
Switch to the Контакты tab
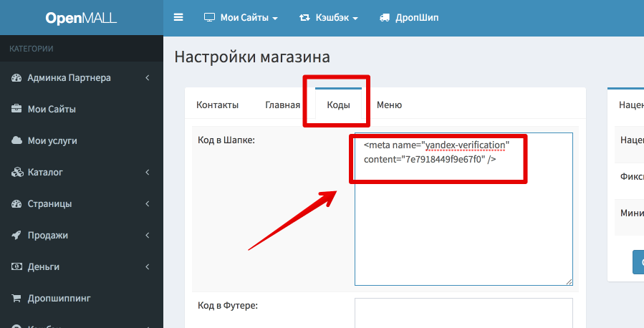point(217,105)
